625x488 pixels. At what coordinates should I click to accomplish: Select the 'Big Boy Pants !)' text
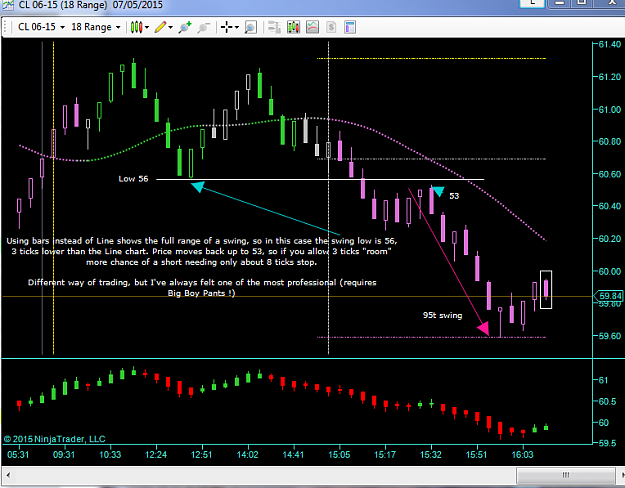pos(201,293)
